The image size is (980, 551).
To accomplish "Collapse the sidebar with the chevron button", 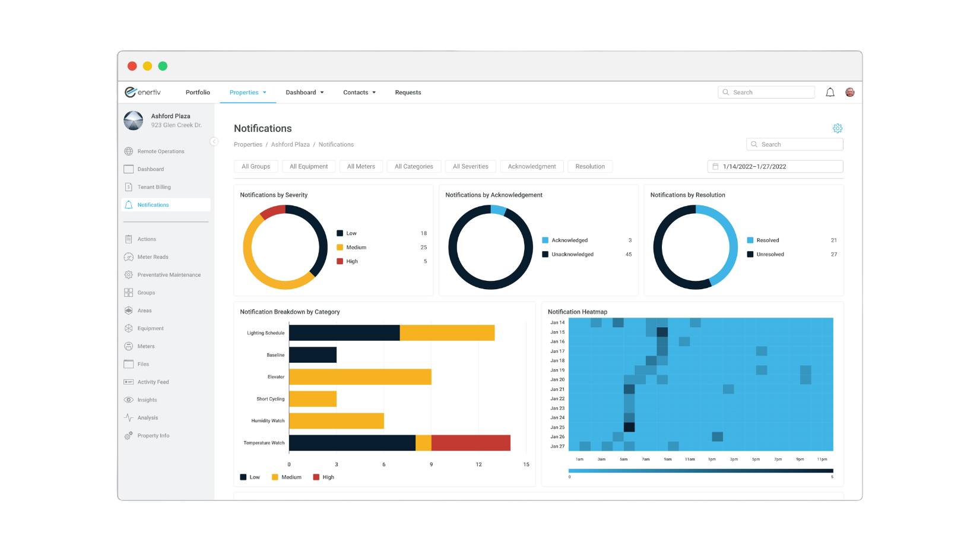I will (x=214, y=141).
